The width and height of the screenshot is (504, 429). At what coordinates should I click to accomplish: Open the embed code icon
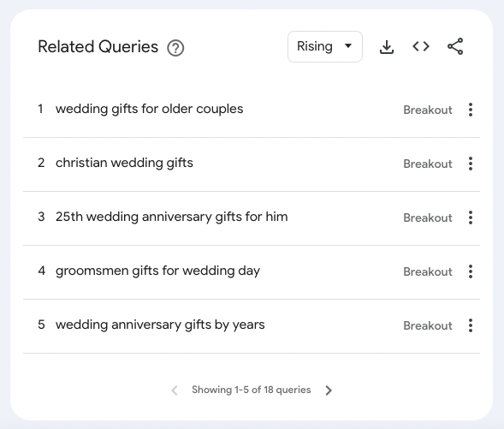421,46
